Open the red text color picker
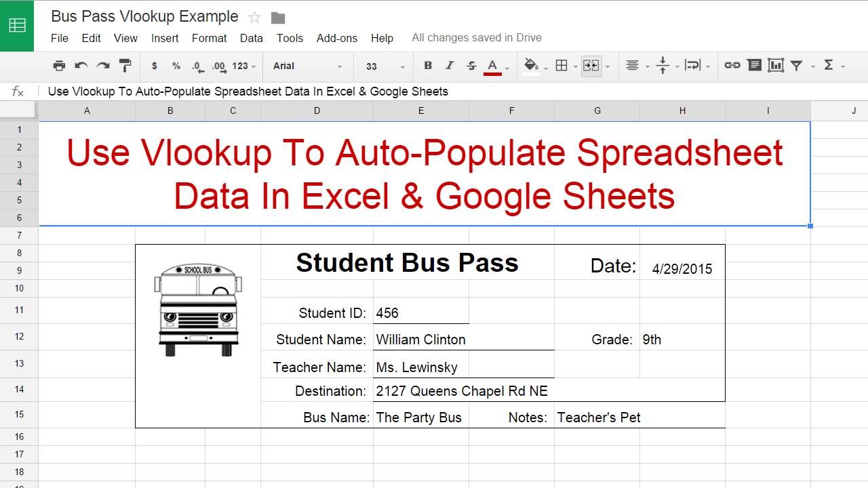Screen dimensions: 868x488 (x=492, y=66)
